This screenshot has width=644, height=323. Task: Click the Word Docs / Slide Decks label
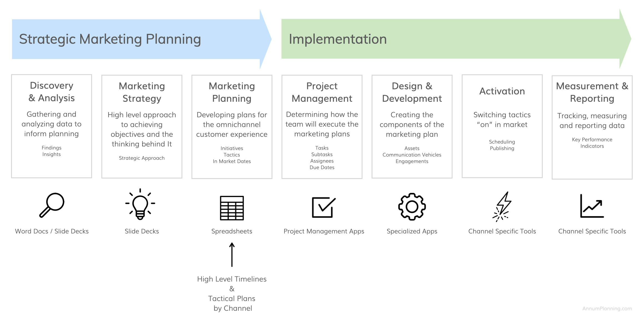click(52, 231)
